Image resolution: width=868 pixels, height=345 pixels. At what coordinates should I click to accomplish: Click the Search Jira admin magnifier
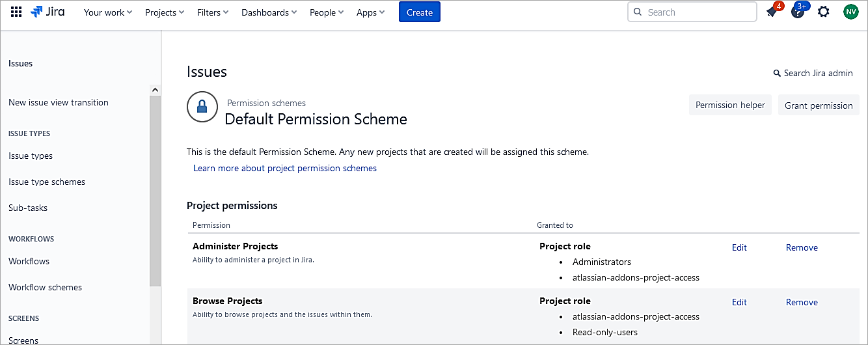point(777,74)
